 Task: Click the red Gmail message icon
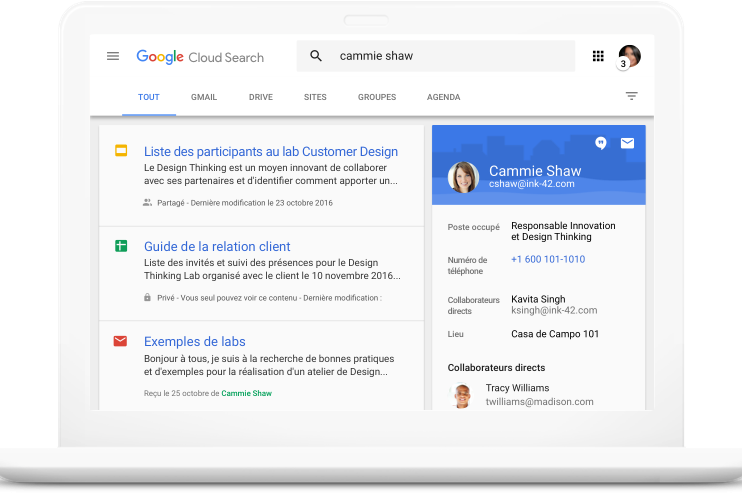click(121, 341)
